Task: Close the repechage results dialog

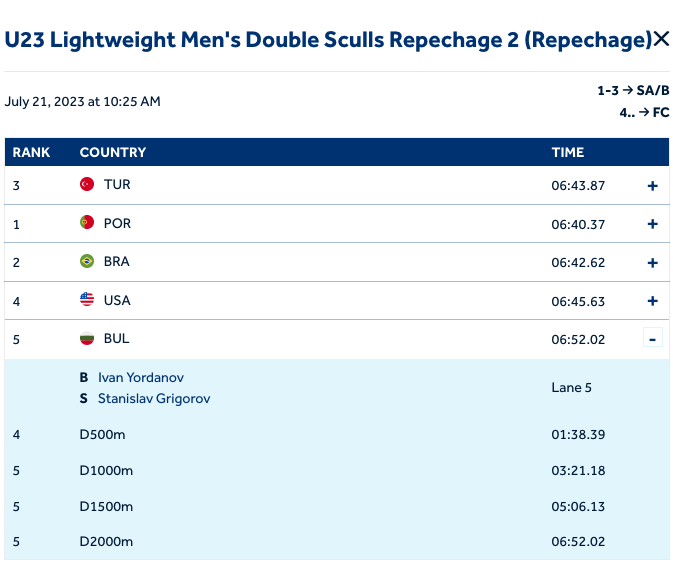Action: 661,40
